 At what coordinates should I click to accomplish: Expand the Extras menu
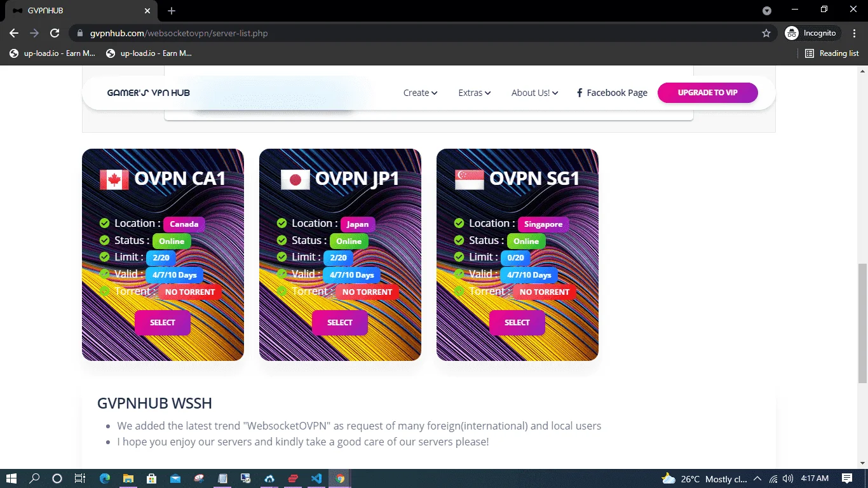click(475, 93)
